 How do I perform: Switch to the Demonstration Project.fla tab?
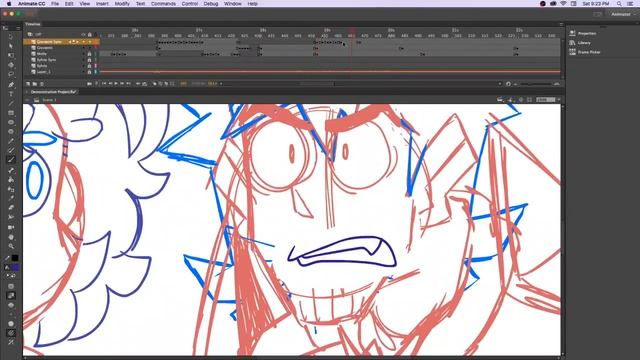(53, 92)
